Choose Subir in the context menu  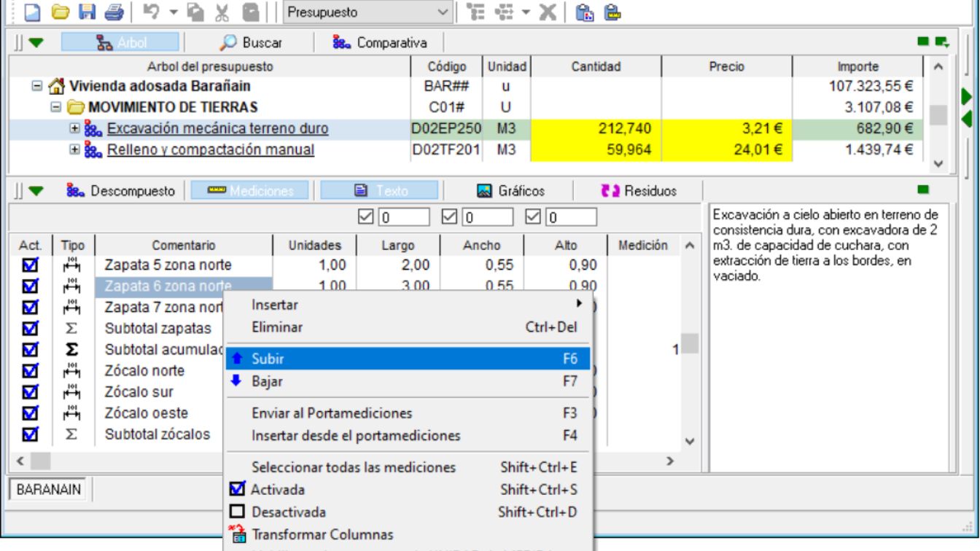[408, 359]
